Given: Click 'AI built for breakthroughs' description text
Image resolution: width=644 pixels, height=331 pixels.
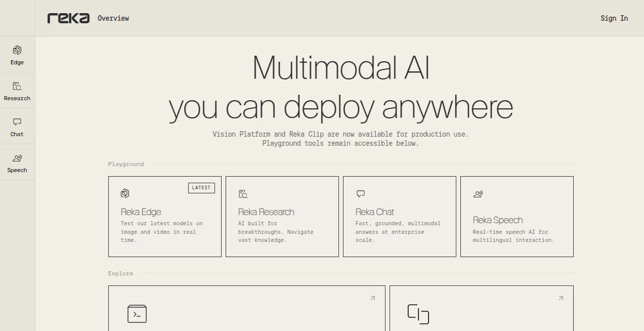Looking at the screenshot, I should (276, 232).
